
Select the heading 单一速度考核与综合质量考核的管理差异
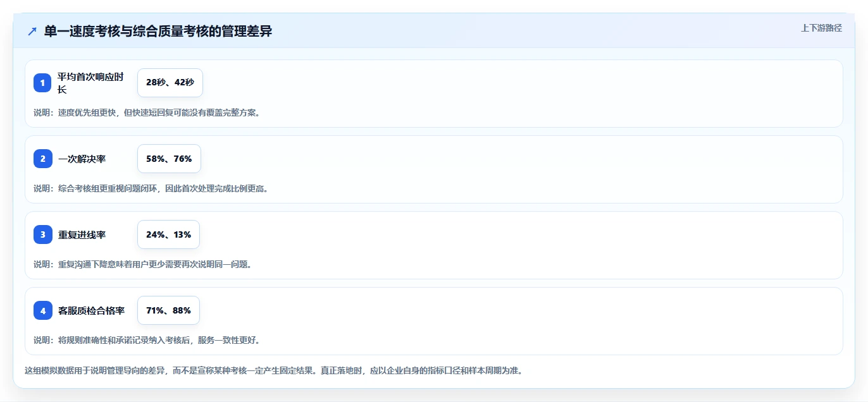(158, 32)
